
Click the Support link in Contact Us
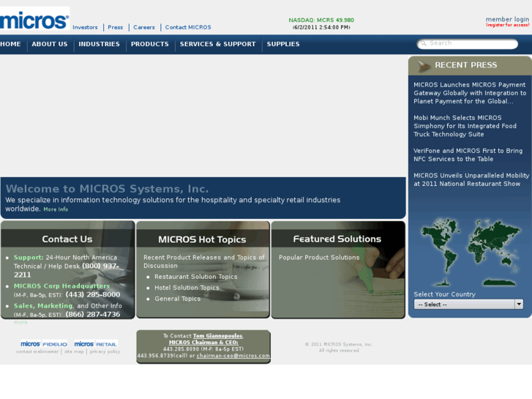click(29, 258)
